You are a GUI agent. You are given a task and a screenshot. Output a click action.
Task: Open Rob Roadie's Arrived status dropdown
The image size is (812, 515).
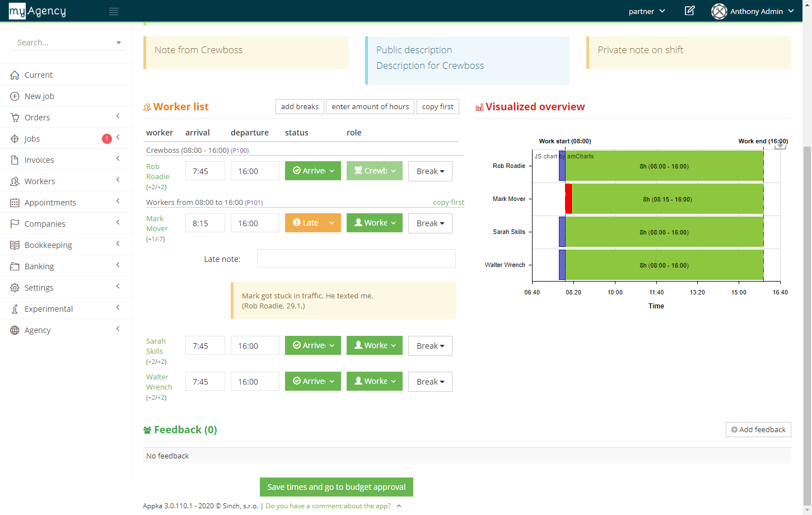point(313,171)
